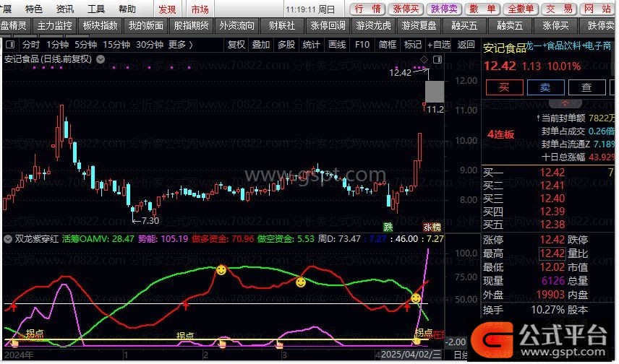Open the dropdown next to 安记食品(日线.前复权)
Screen dimensions: 619x364
(101, 59)
